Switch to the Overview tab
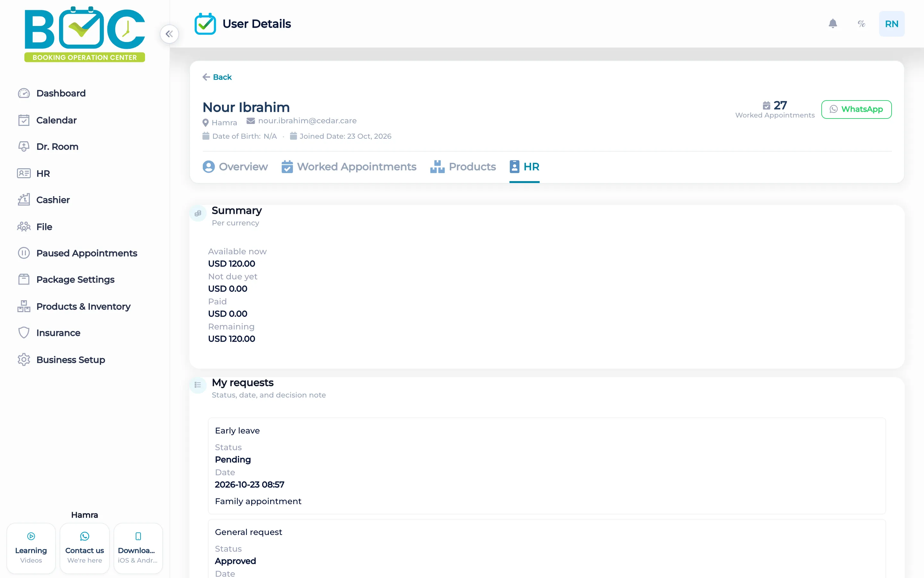 (x=235, y=167)
